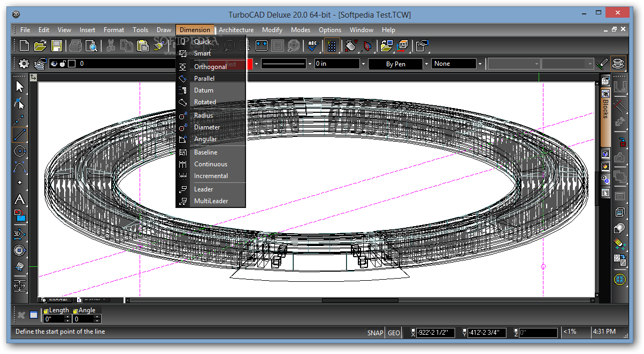
Task: Toggle the Length lock checkbox
Action: pos(46,311)
